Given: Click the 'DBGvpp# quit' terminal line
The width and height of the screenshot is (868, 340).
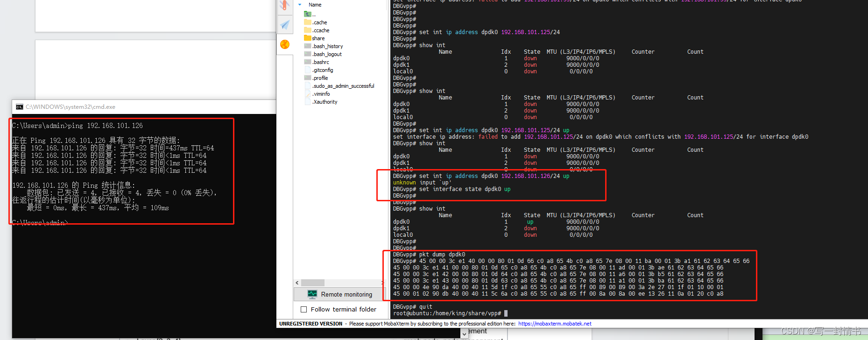Looking at the screenshot, I should 413,307.
